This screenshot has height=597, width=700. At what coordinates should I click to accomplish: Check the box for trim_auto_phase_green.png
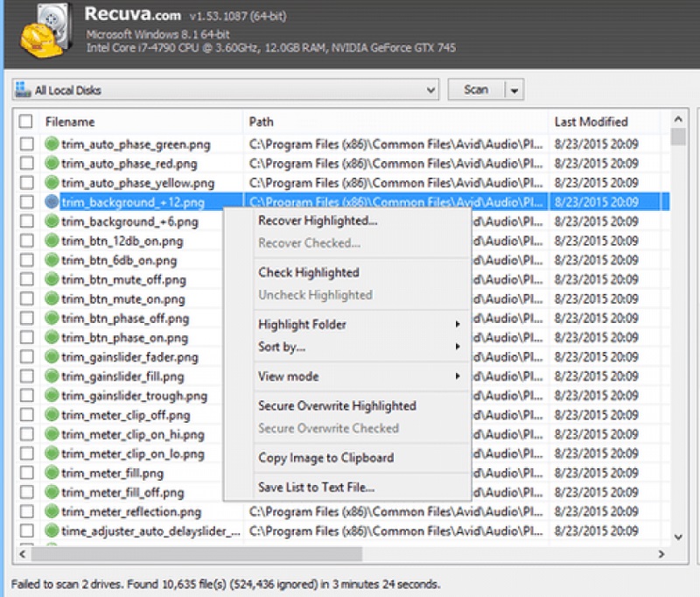coord(27,144)
